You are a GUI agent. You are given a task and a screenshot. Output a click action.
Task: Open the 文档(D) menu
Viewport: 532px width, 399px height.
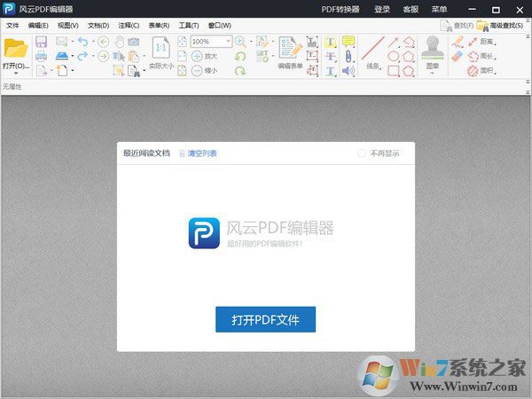click(x=98, y=26)
